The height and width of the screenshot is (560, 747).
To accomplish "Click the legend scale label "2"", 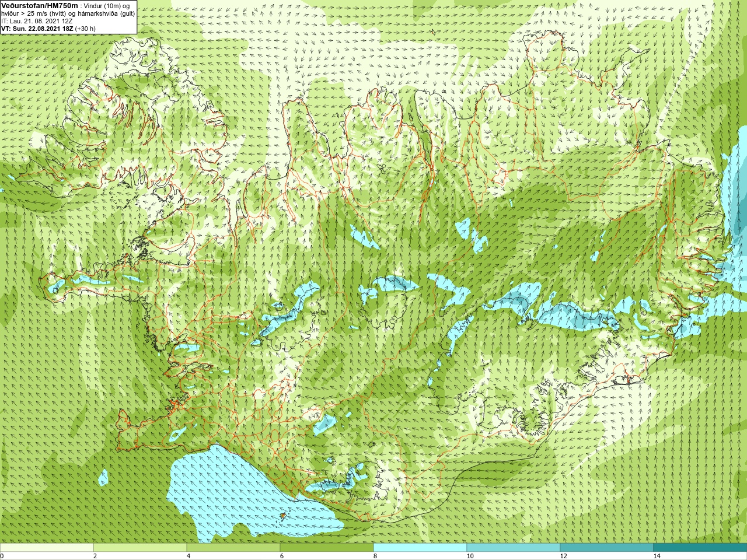I will 95,556.
